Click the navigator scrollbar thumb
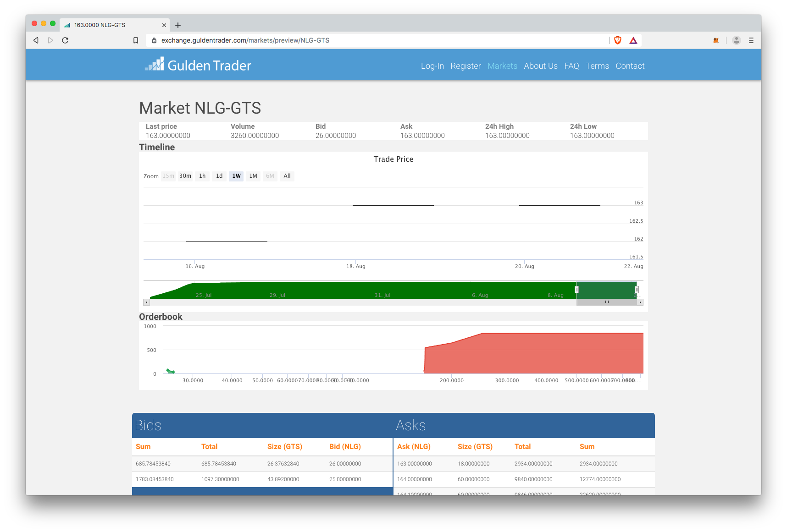This screenshot has width=787, height=532. tap(607, 302)
